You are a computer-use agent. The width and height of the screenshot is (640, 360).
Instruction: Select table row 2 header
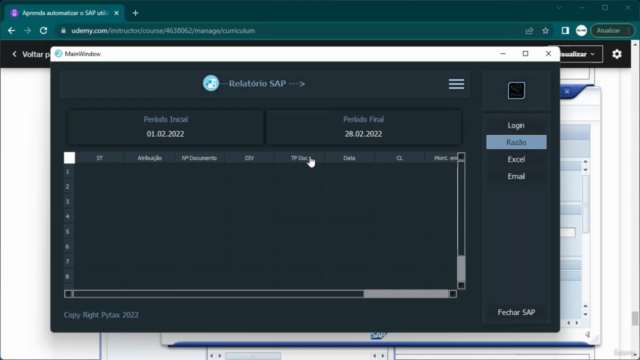[x=68, y=187]
